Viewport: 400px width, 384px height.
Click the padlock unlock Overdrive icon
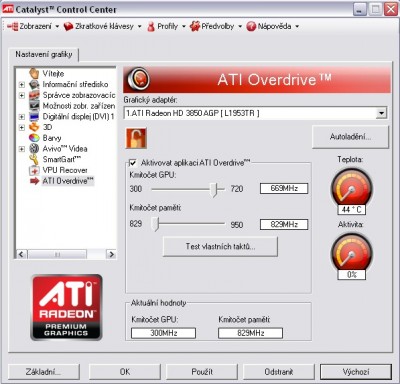tap(136, 138)
